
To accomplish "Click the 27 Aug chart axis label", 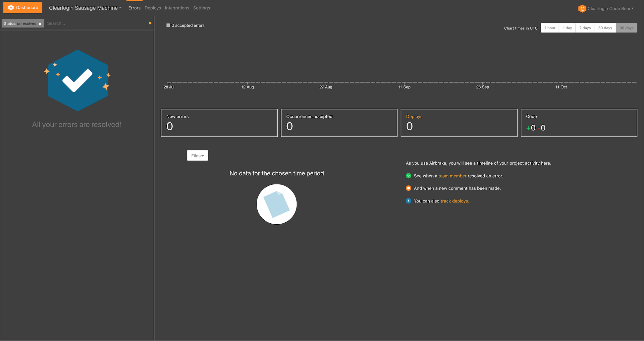I will tap(326, 87).
